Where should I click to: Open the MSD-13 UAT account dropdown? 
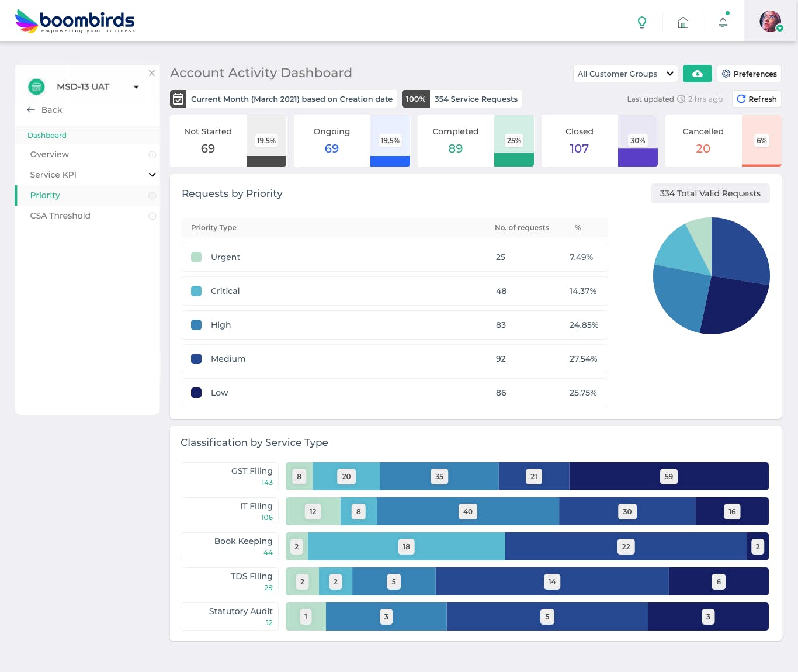coord(136,87)
